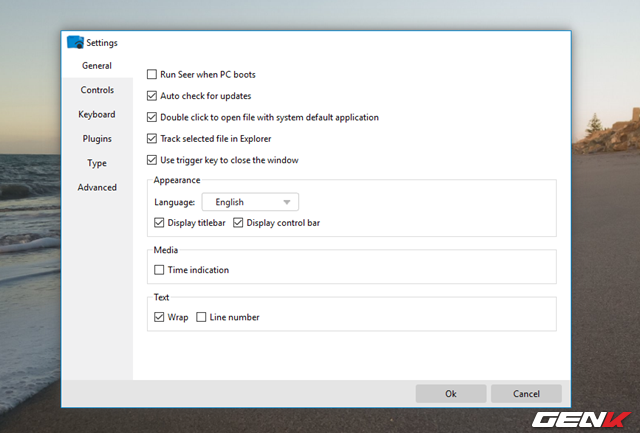Enable Run Seer when PC boots
Image resolution: width=640 pixels, height=433 pixels.
tap(152, 75)
